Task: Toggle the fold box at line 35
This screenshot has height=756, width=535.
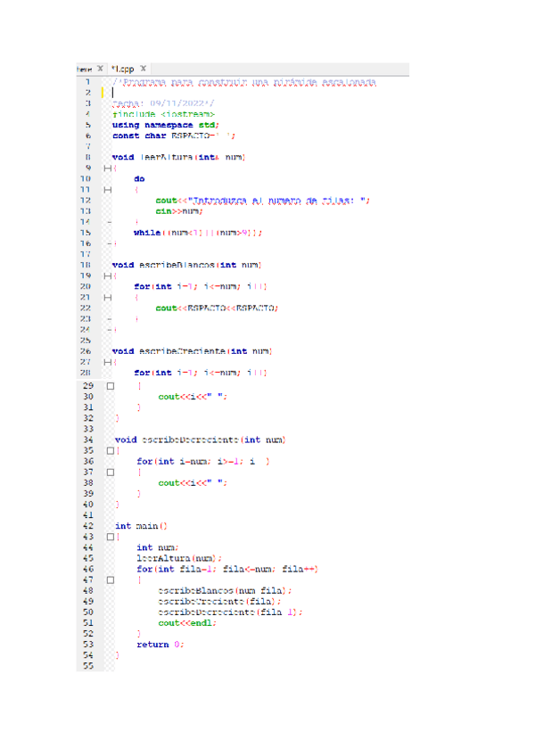Action: (x=111, y=450)
